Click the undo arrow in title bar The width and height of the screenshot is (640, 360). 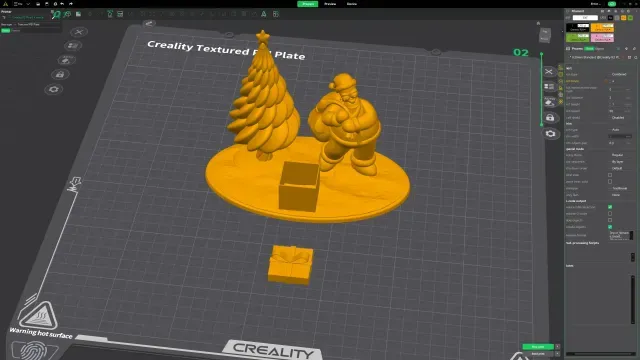tap(62, 4)
